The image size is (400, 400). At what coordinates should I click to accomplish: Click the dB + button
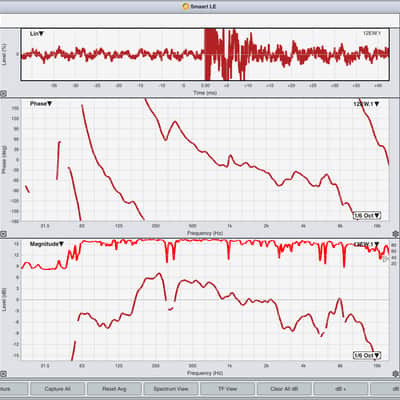340,389
